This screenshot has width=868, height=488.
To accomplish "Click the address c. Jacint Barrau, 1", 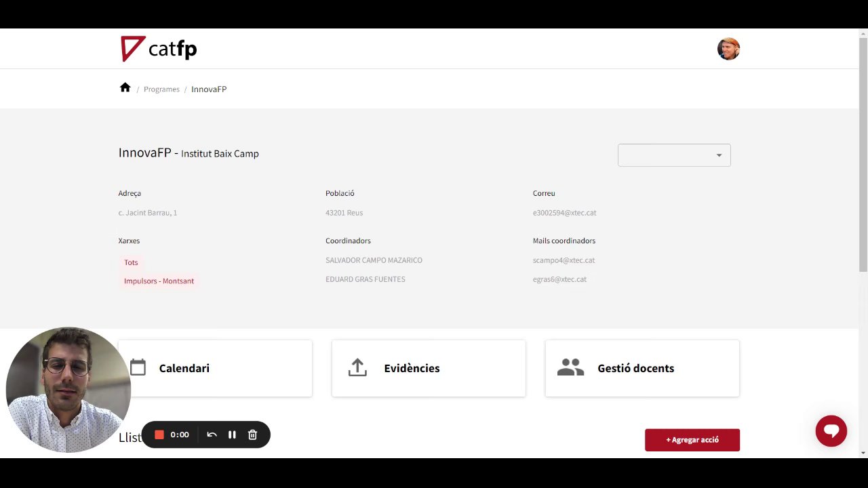I will coord(148,213).
